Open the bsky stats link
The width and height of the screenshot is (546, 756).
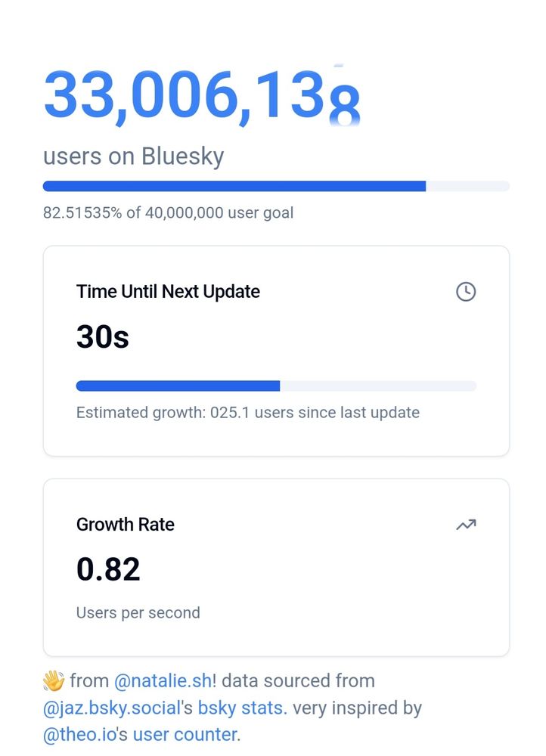[243, 708]
